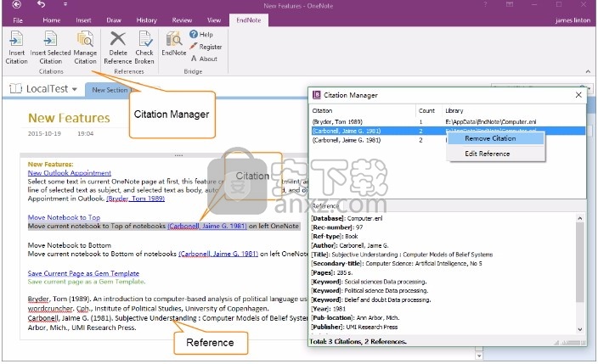Screen dimensions: 598x364
Task: Click the Insert Citation icon
Action: tap(16, 48)
